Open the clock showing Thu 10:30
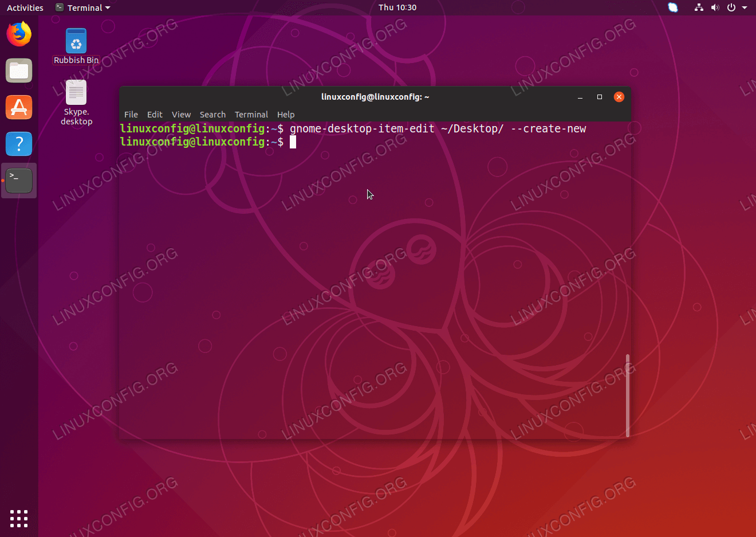This screenshot has height=537, width=756. tap(397, 7)
